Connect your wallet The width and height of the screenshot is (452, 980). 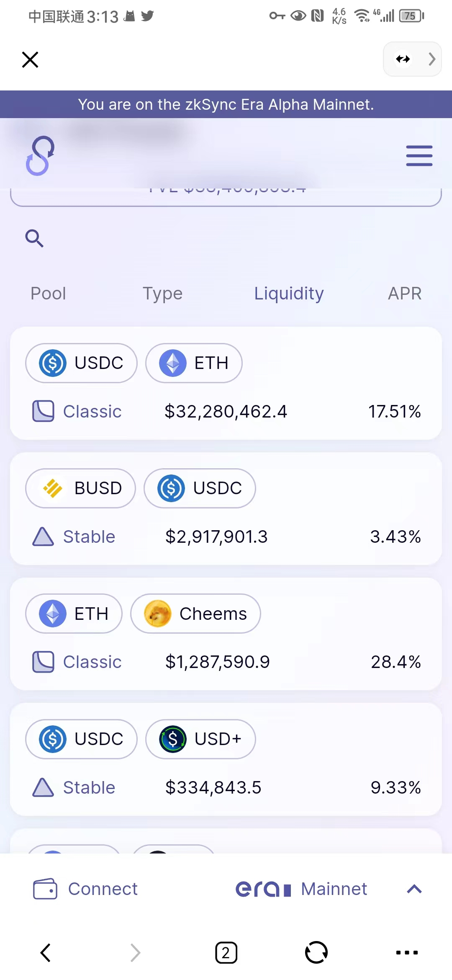point(86,889)
